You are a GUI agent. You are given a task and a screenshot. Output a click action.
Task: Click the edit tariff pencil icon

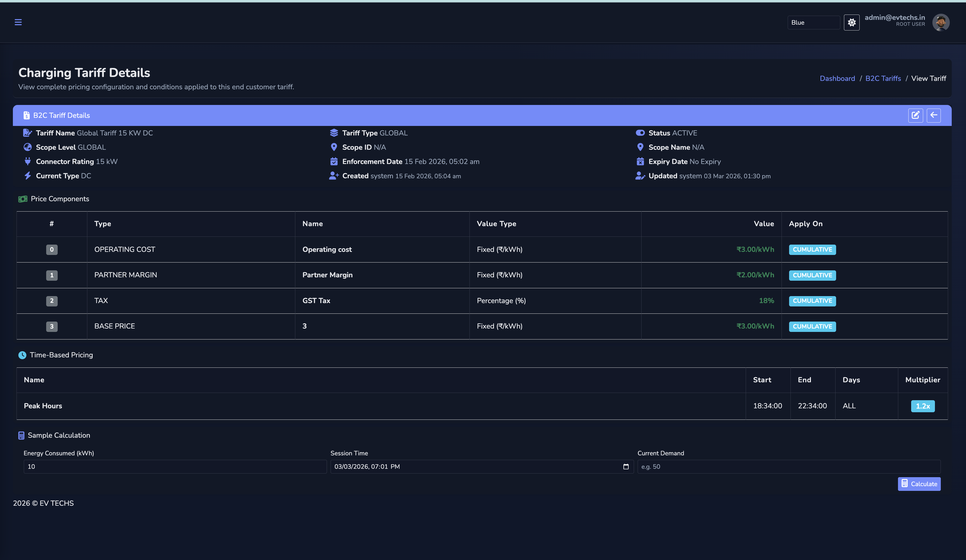pos(915,115)
